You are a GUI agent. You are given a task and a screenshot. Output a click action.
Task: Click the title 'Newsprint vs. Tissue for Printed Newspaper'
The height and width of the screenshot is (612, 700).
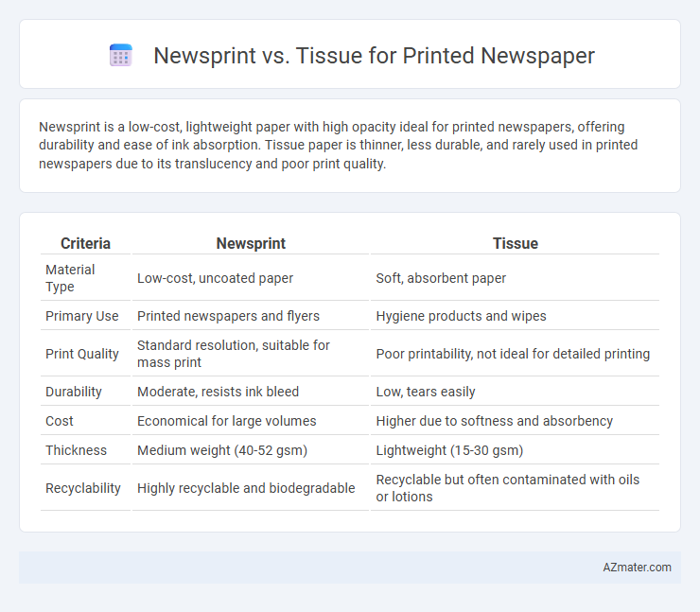374,56
